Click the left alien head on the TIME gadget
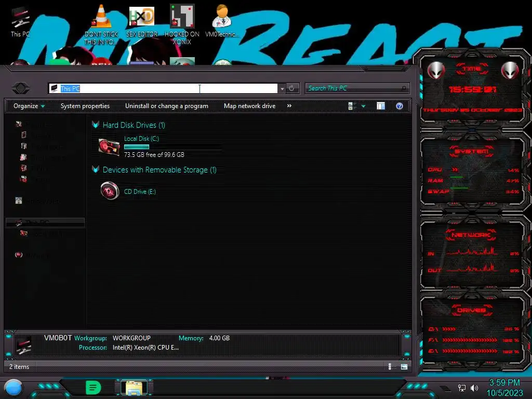532x399 pixels. 436,71
